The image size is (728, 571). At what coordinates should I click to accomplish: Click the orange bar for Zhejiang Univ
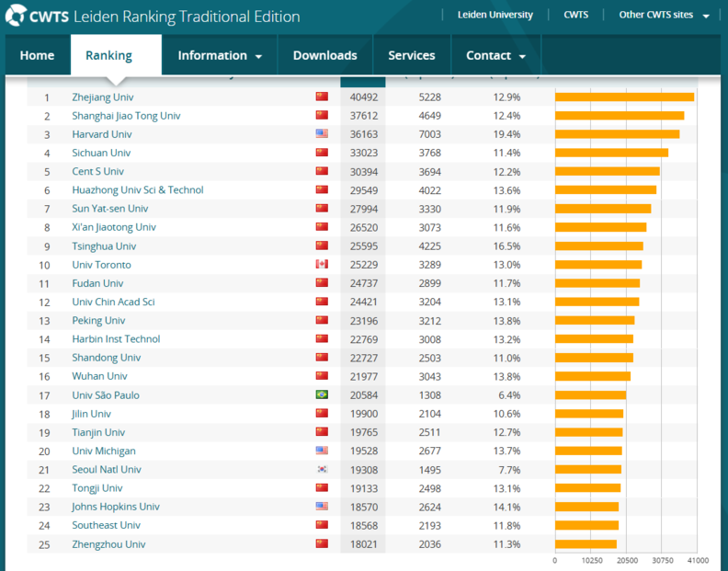coord(624,97)
